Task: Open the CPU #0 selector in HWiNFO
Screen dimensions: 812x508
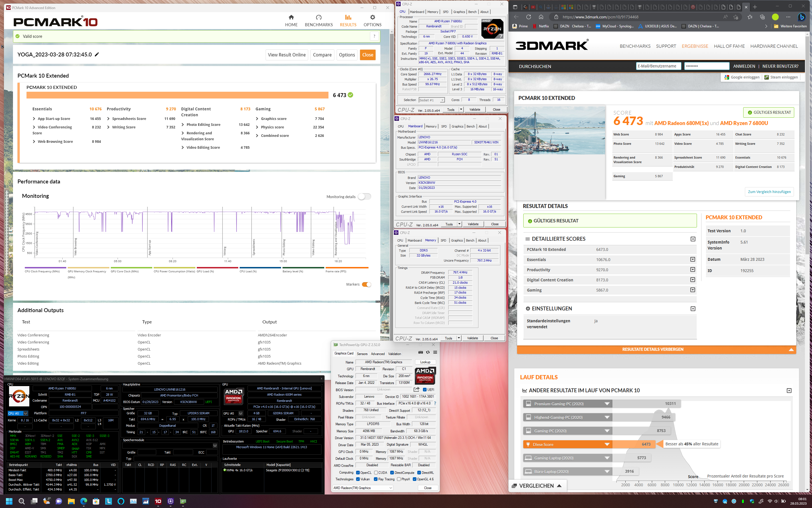Action: pyautogui.click(x=18, y=413)
